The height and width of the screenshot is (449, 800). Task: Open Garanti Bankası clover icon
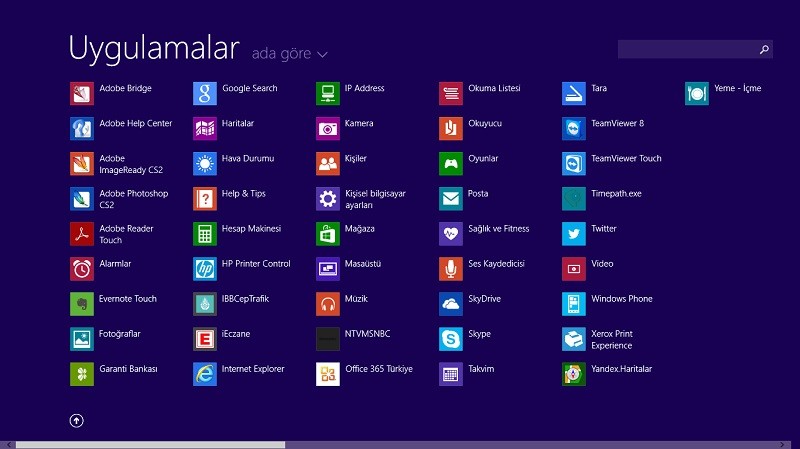coord(82,374)
